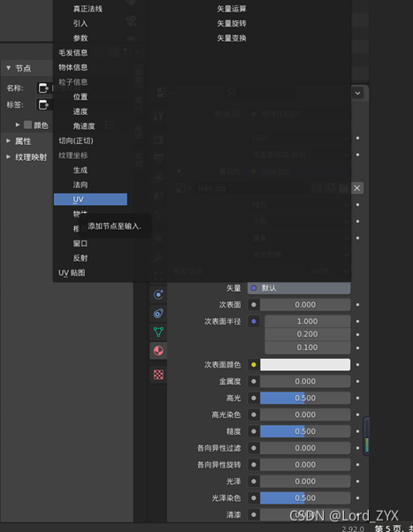The width and height of the screenshot is (413, 532).
Task: Click the 次表面半径 0.200 value field
Action: [308, 334]
